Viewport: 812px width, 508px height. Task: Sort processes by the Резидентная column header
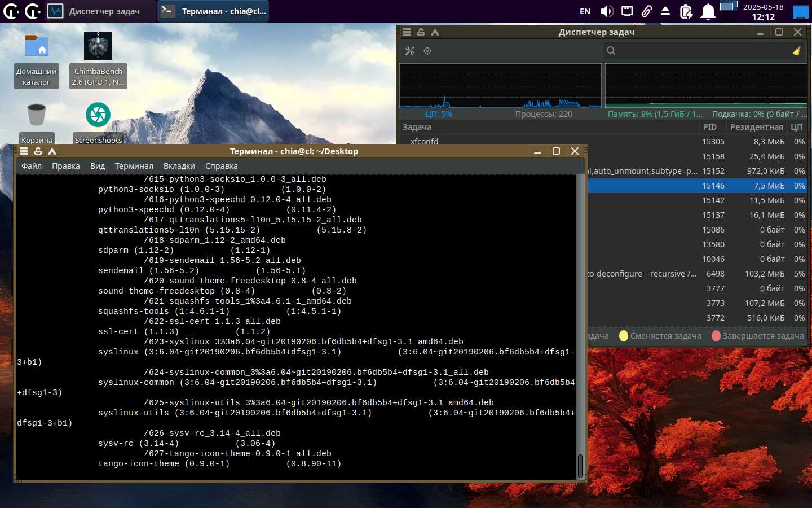[757, 127]
